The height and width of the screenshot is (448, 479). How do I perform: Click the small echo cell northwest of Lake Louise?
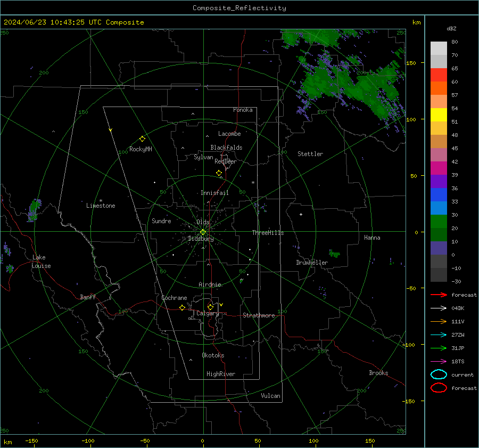35,210
